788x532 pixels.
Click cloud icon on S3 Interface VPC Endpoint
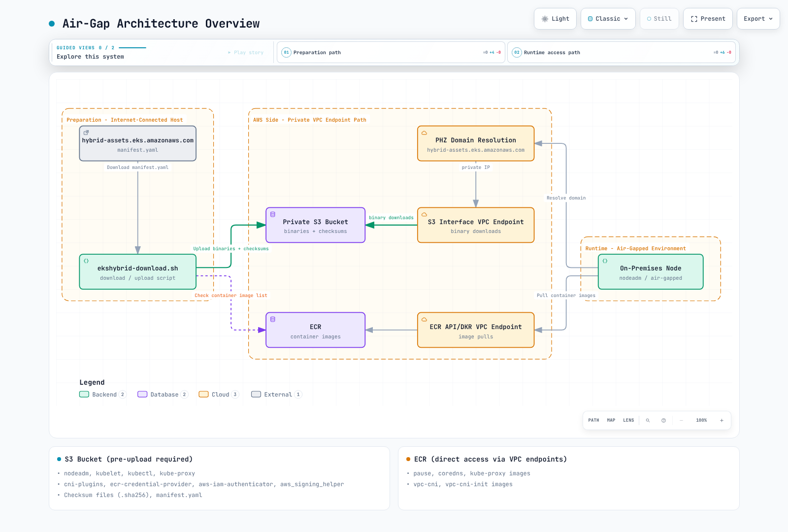point(424,214)
